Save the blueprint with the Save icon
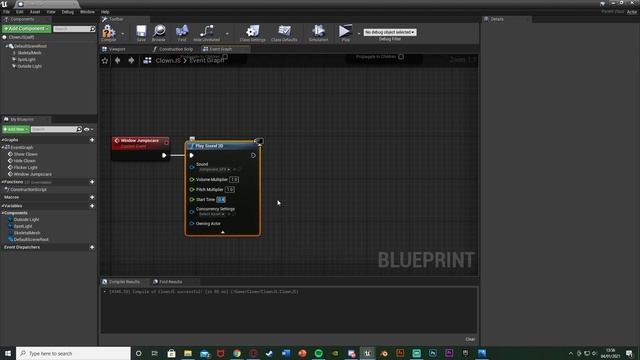640x360 pixels. [141, 32]
